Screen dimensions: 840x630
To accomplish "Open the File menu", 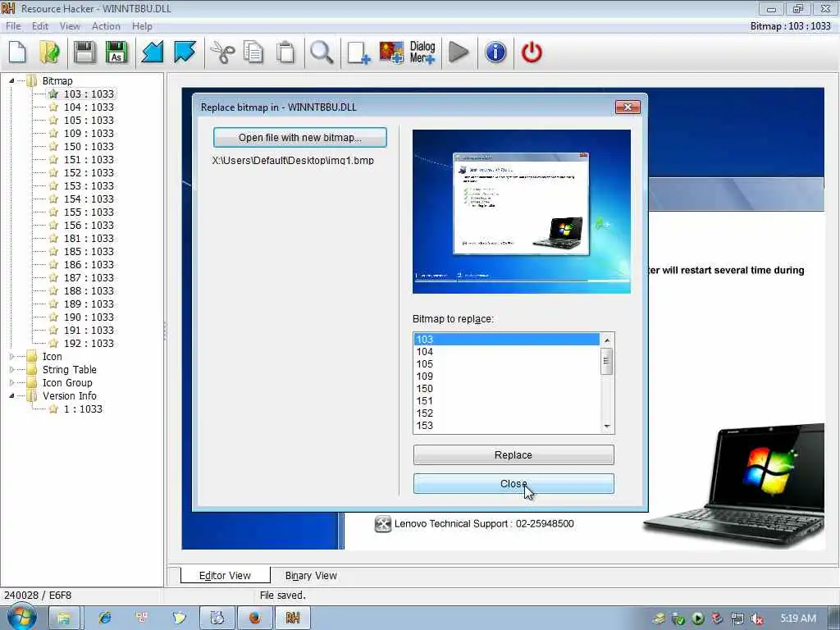I will coord(13,26).
